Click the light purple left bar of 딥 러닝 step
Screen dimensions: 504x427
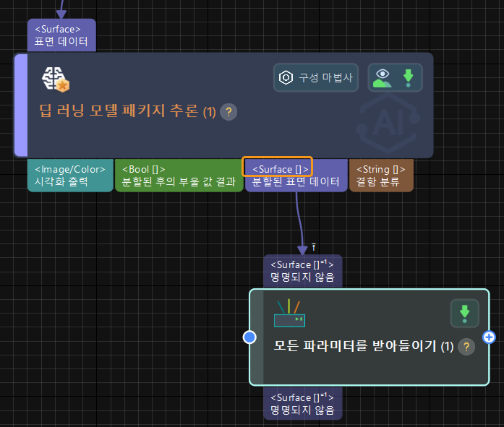tap(21, 105)
